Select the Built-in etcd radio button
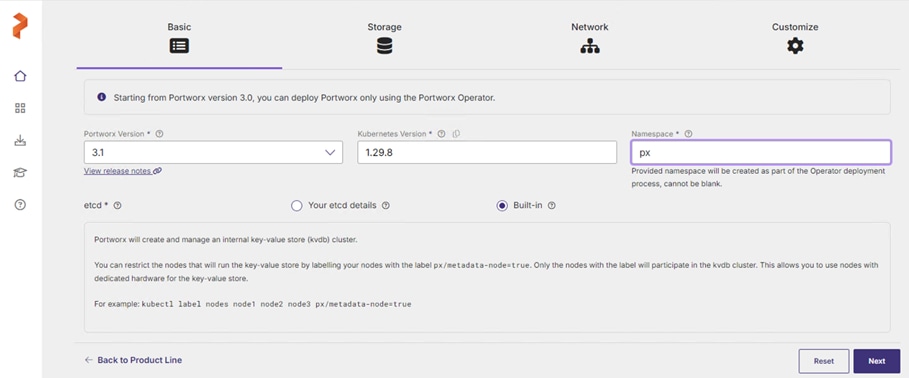Viewport: 909px width, 378px height. pyautogui.click(x=502, y=206)
